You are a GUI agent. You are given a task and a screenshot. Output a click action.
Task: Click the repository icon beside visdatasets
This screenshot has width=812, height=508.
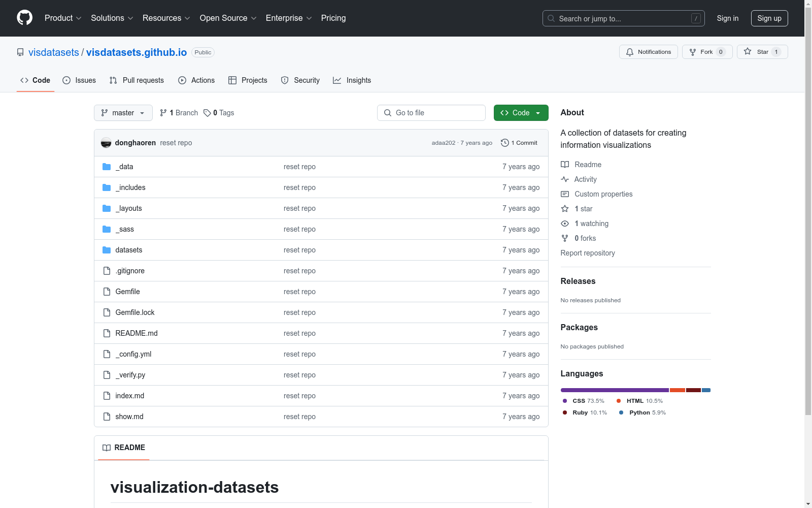[x=20, y=52]
